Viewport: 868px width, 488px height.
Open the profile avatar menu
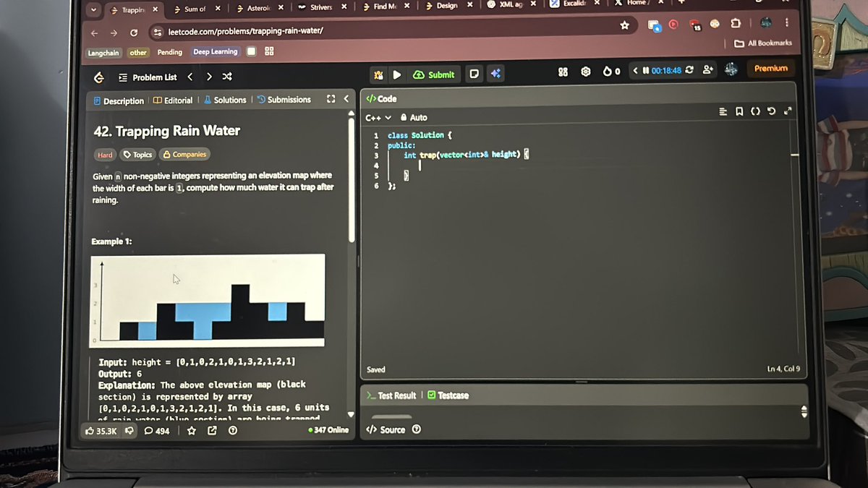(x=731, y=69)
